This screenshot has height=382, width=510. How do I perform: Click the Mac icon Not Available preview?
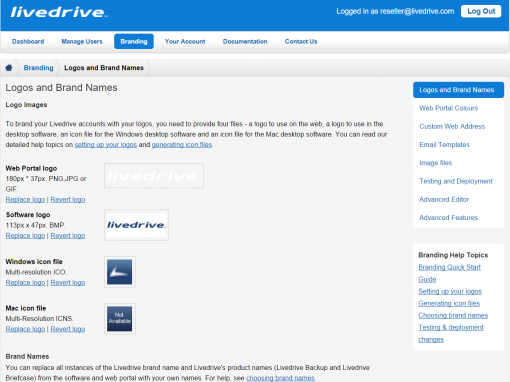120,319
